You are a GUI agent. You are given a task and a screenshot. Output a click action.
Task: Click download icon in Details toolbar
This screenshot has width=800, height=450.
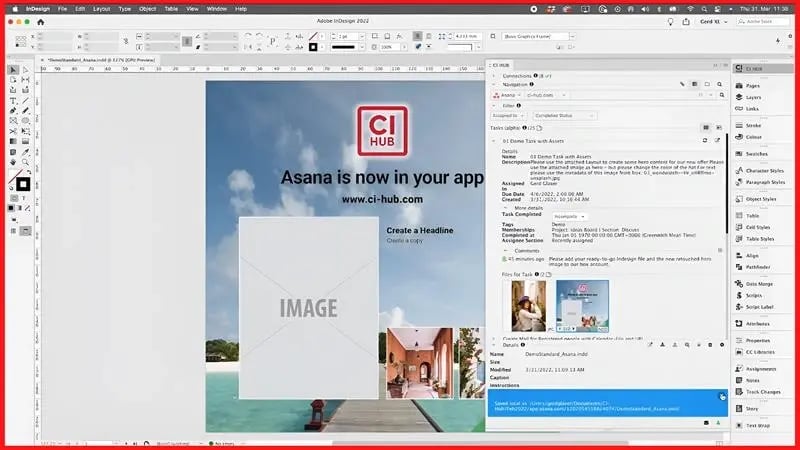click(x=662, y=345)
